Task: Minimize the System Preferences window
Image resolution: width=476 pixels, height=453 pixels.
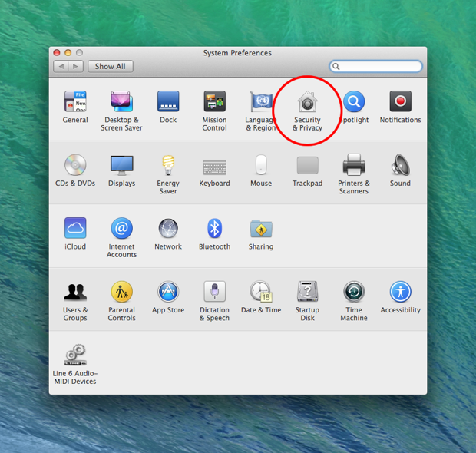Action: (x=68, y=52)
